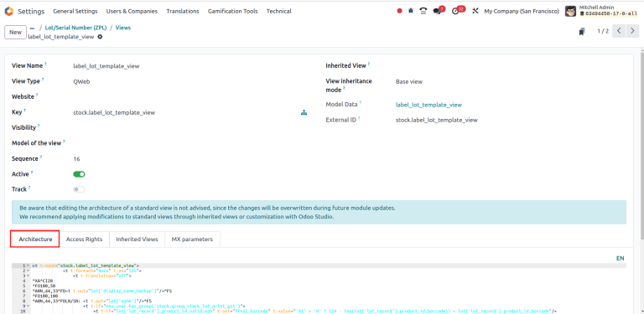Click the Settings app title
This screenshot has width=644, height=314.
[31, 11]
